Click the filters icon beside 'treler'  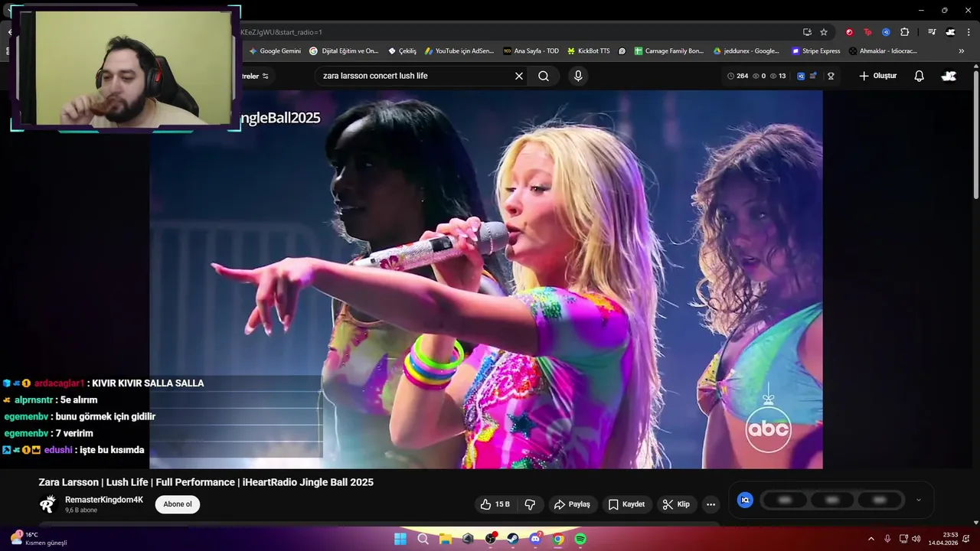coord(266,76)
